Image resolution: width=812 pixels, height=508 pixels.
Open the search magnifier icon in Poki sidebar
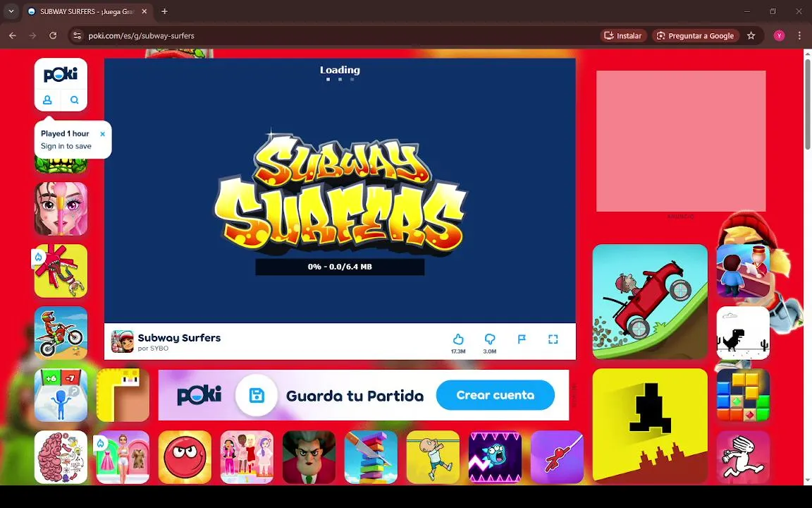(x=75, y=100)
